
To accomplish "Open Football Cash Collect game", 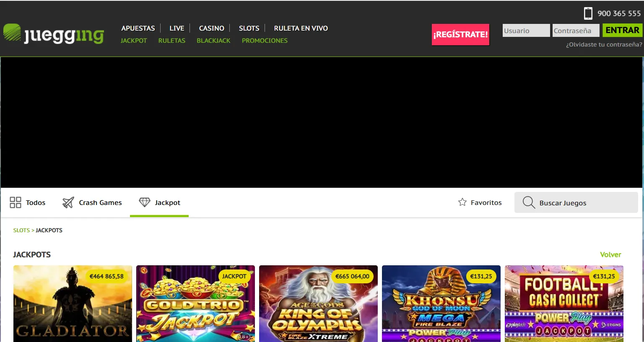I will 564,303.
